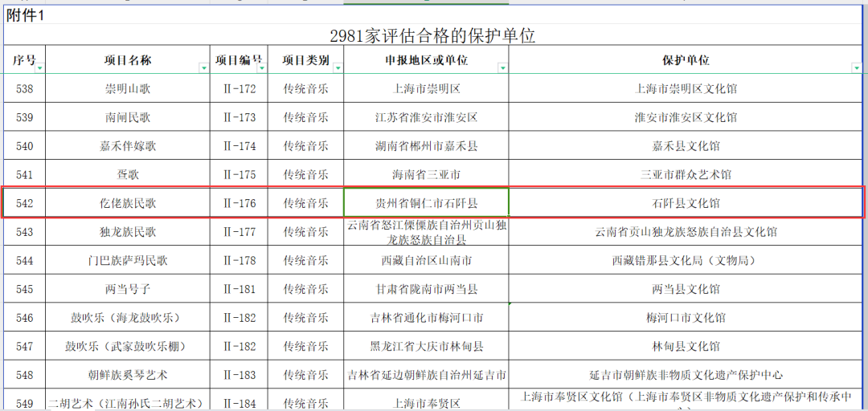
Task: Open the 项目类别 column filter dropdown
Action: [338, 68]
